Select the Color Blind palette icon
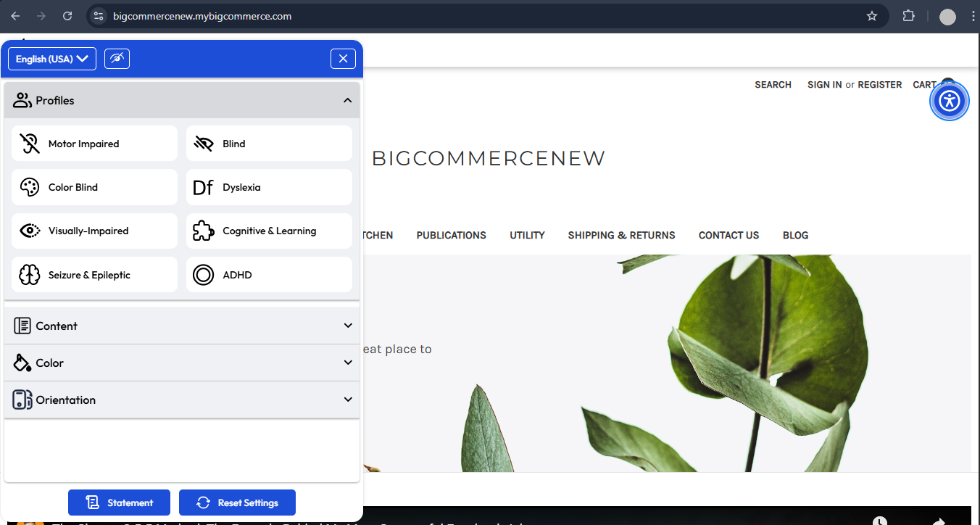Screen dimensions: 980x525 point(29,186)
